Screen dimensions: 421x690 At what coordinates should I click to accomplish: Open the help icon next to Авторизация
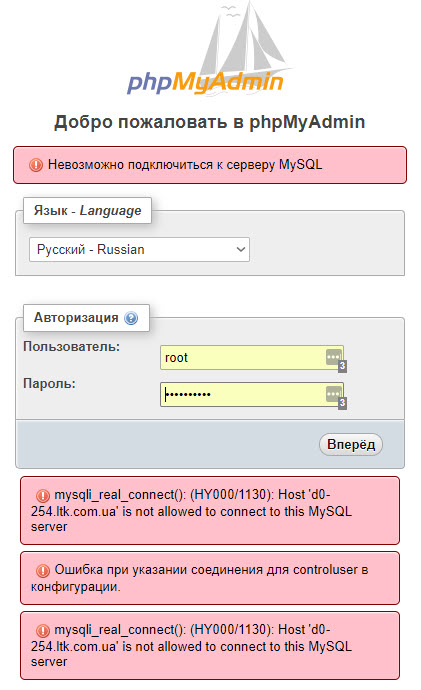pos(131,318)
